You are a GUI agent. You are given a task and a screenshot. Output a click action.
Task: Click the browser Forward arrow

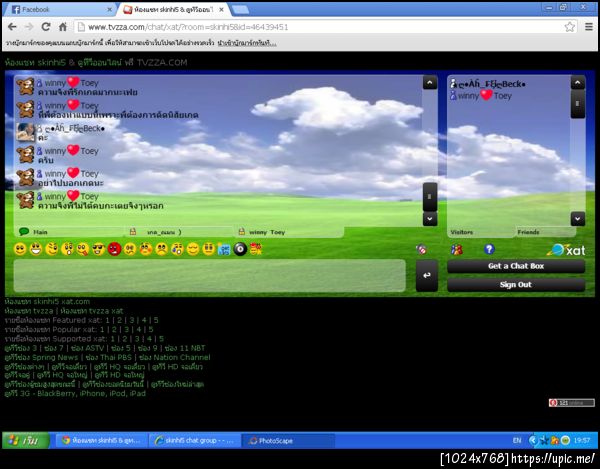click(29, 27)
